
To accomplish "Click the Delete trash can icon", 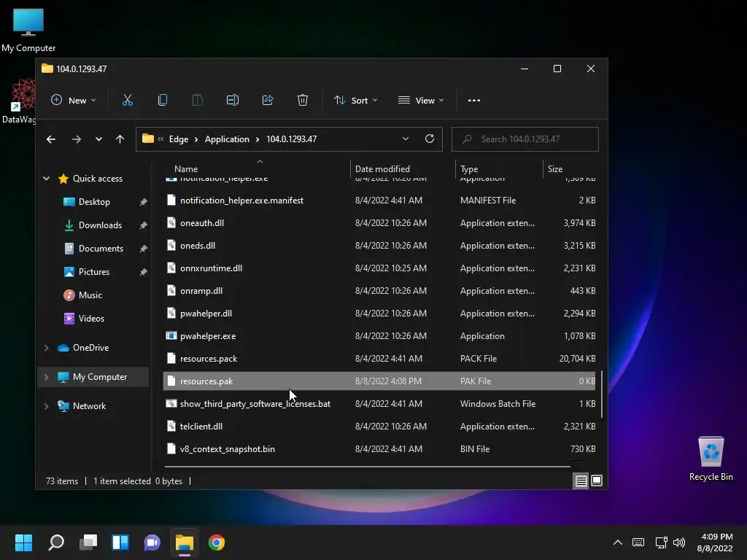I will point(303,100).
